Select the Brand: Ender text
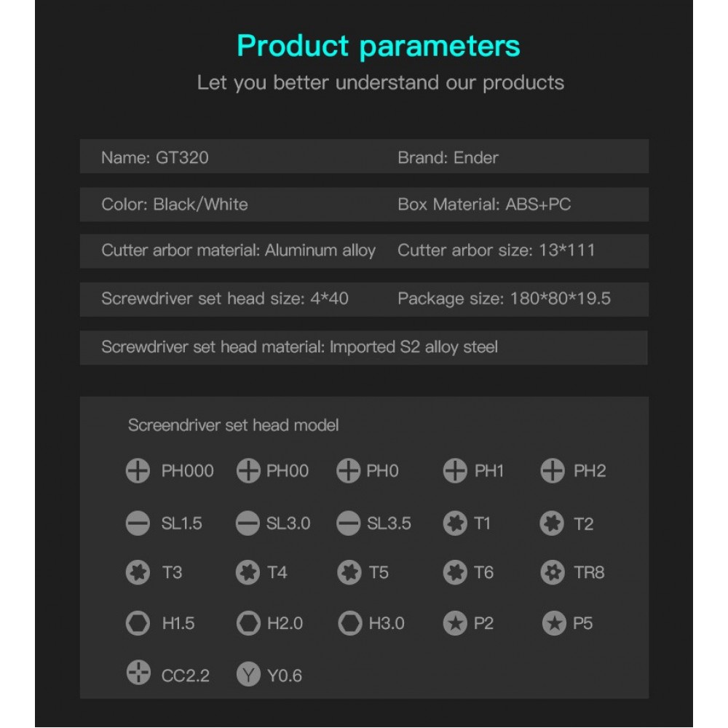Viewport: 728px width, 728px height. point(448,158)
